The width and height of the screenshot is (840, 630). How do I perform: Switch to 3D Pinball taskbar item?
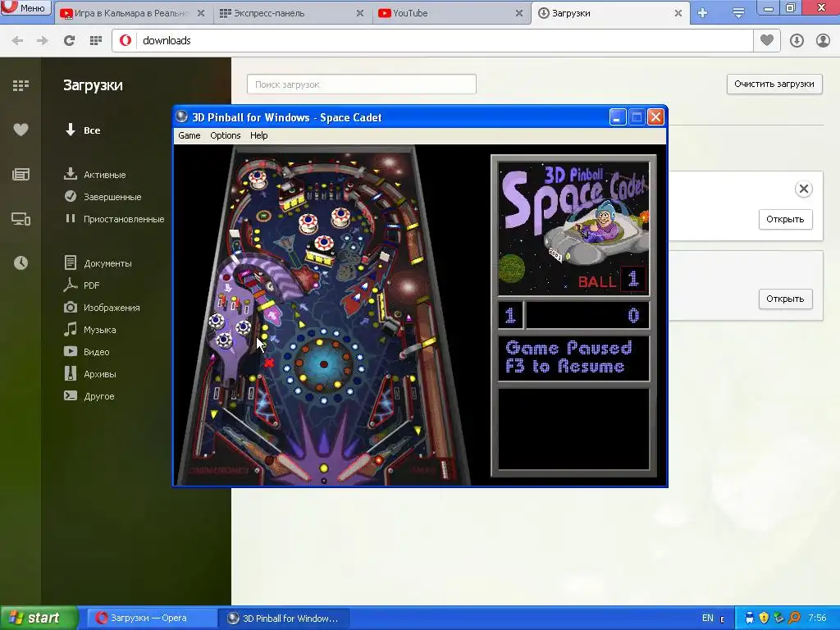pos(284,619)
